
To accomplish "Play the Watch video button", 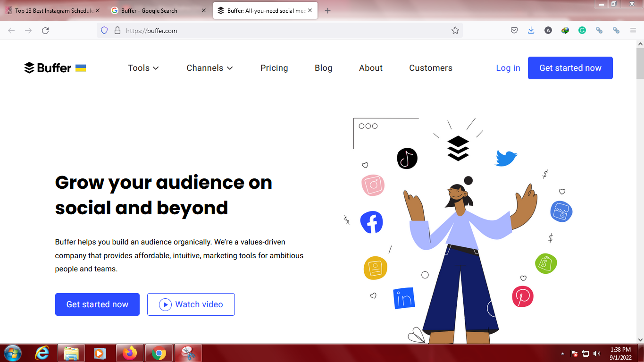I will pyautogui.click(x=191, y=304).
